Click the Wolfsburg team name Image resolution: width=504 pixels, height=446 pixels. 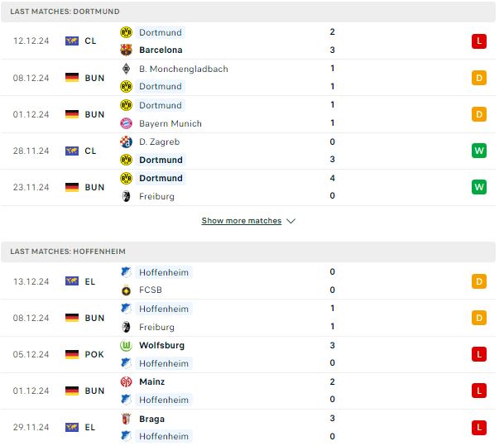pyautogui.click(x=161, y=345)
